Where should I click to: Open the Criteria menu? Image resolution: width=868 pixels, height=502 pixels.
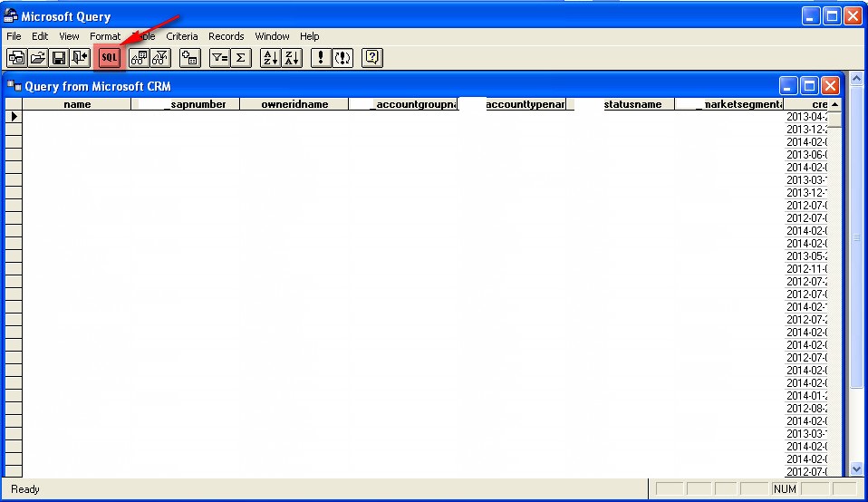[181, 36]
